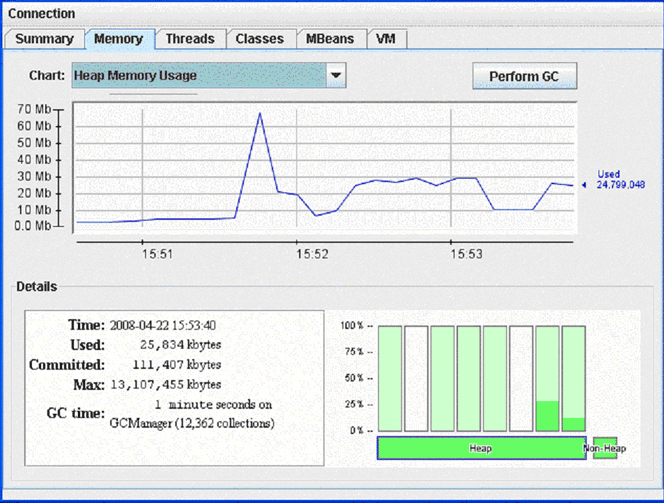664x504 pixels.
Task: Expand the Chart dropdown arrow
Action: click(x=336, y=75)
